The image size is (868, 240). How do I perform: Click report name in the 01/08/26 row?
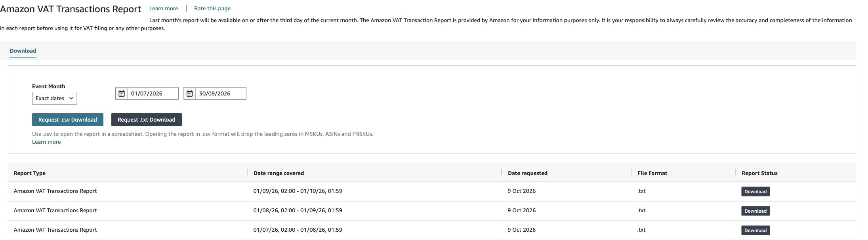click(x=55, y=210)
